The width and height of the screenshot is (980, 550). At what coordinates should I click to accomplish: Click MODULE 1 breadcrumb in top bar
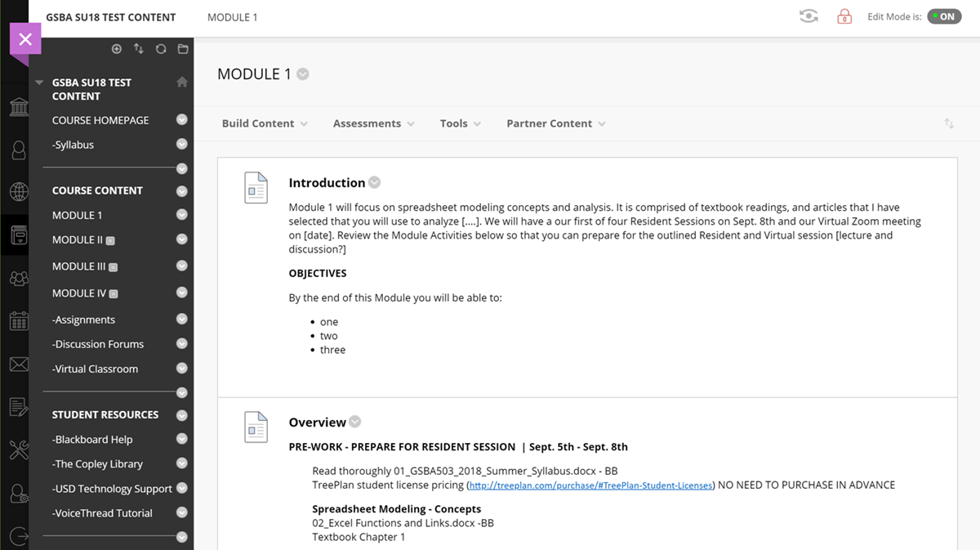(x=233, y=17)
